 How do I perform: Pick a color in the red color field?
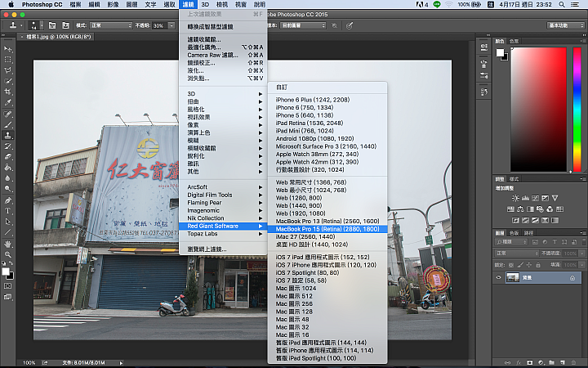538,110
